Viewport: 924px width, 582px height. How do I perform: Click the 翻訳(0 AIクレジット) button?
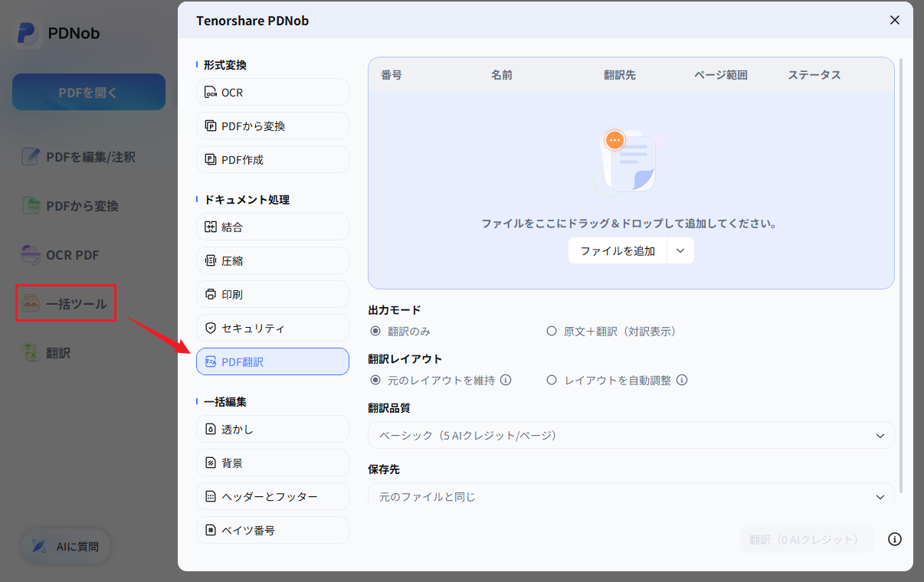(806, 539)
